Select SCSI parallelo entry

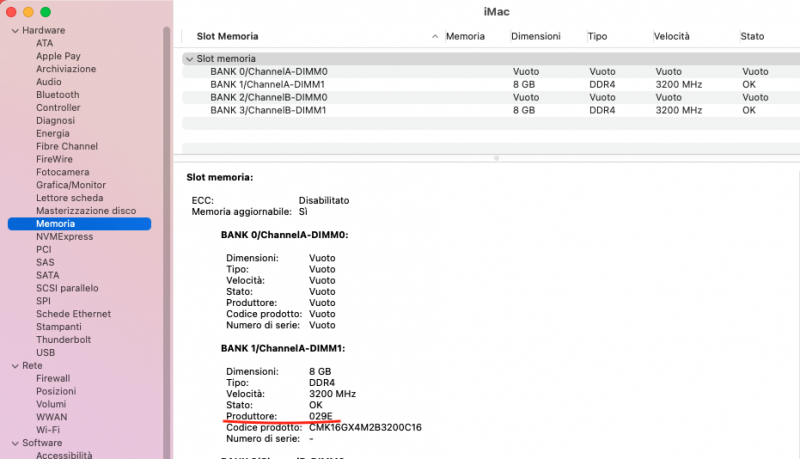click(67, 288)
